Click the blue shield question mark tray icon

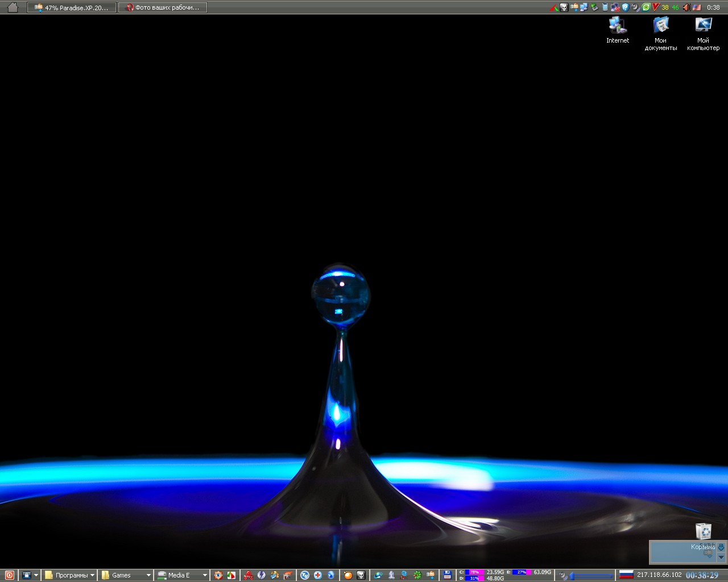(x=626, y=7)
